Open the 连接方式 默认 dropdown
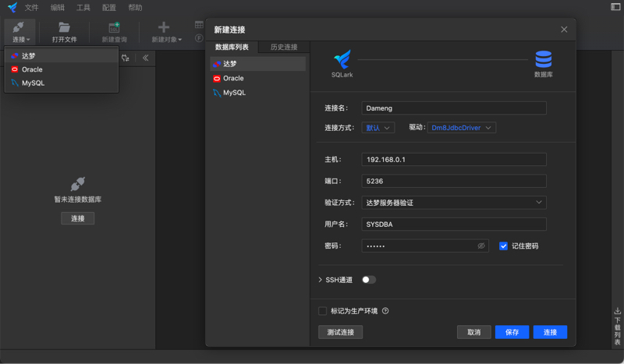This screenshot has height=364, width=624. click(378, 128)
